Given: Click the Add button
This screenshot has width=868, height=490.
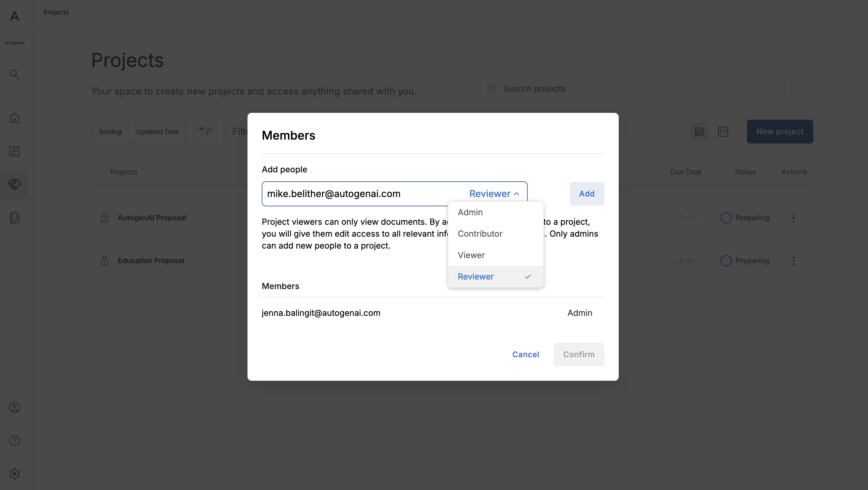Looking at the screenshot, I should (587, 193).
